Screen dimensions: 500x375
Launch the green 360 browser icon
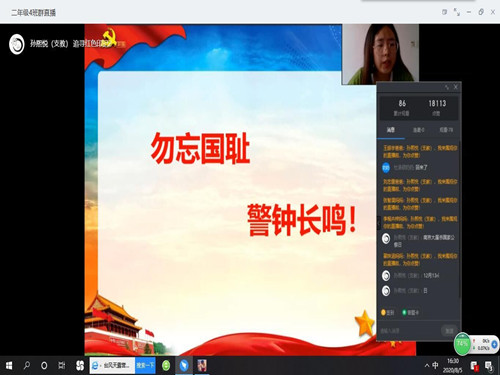pos(166,366)
